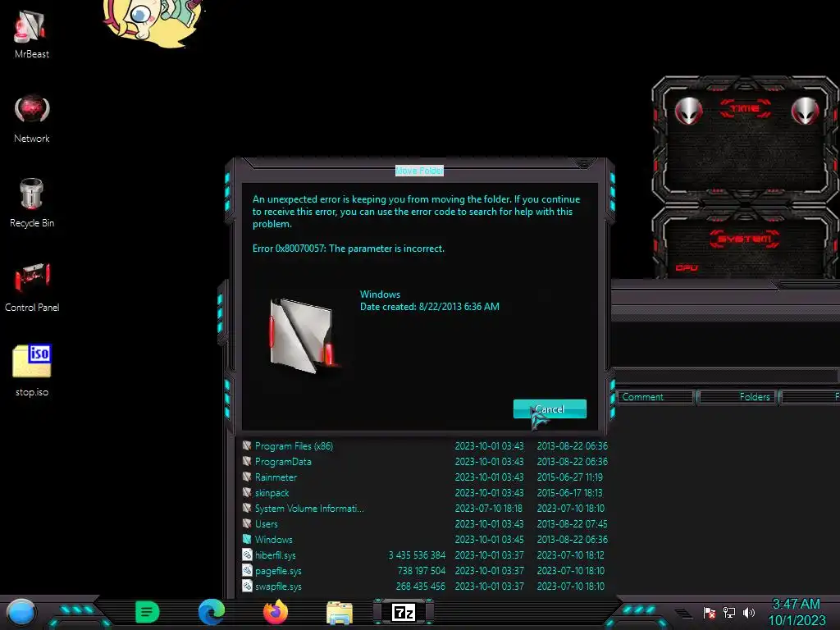Screen dimensions: 840x630
Task: Click the skinpack folder icon
Action: (x=247, y=492)
